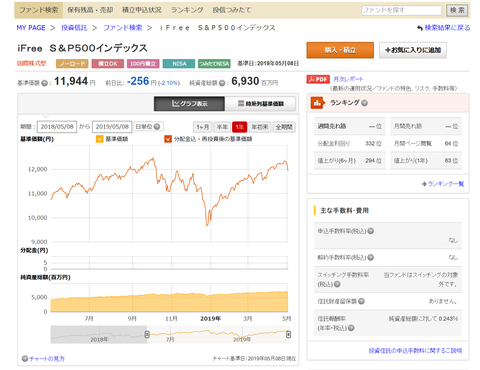Click the green つみたてNISA tag

coord(214,64)
